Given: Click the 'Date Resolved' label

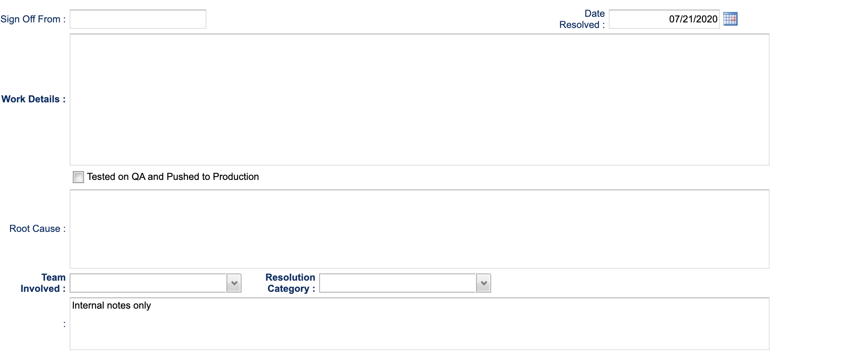Looking at the screenshot, I should 582,19.
